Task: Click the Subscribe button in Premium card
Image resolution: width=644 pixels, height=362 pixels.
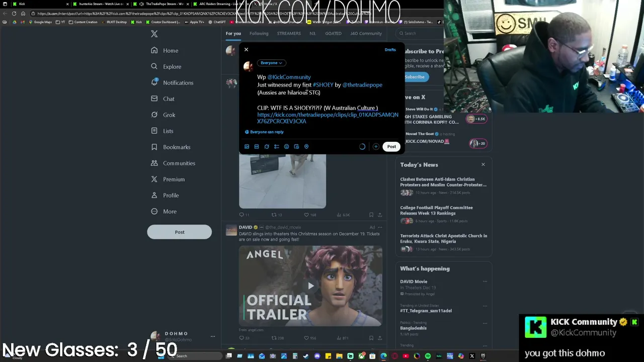Action: tap(415, 77)
